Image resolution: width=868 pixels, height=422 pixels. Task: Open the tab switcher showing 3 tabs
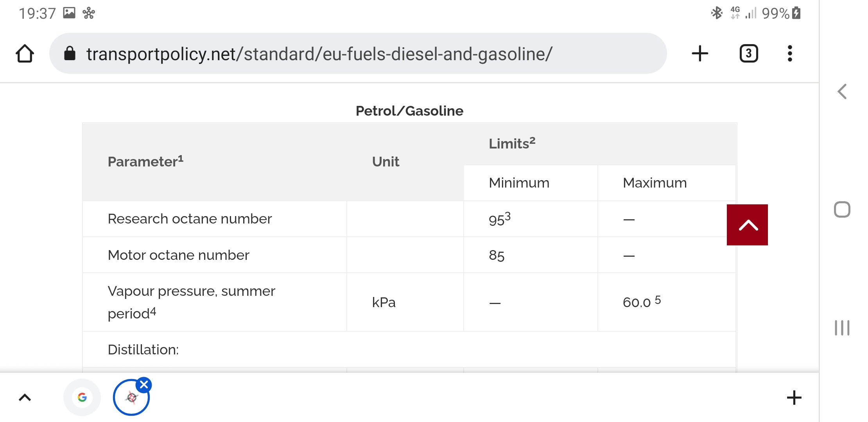(749, 54)
